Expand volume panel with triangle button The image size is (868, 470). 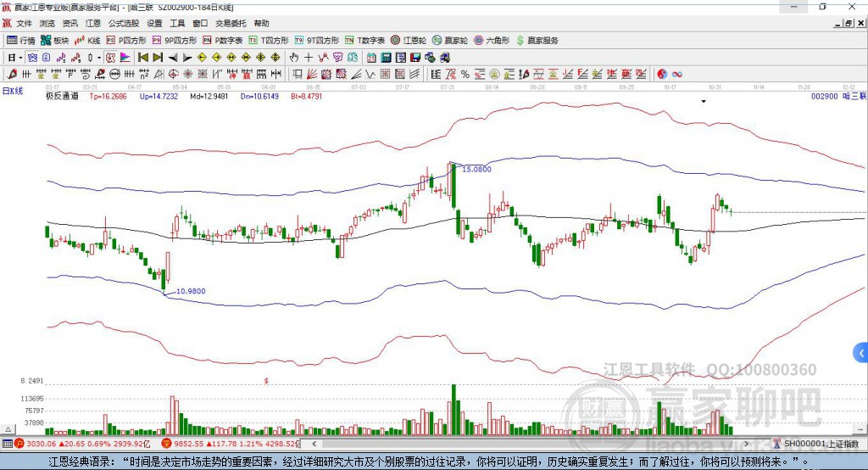coord(8,429)
